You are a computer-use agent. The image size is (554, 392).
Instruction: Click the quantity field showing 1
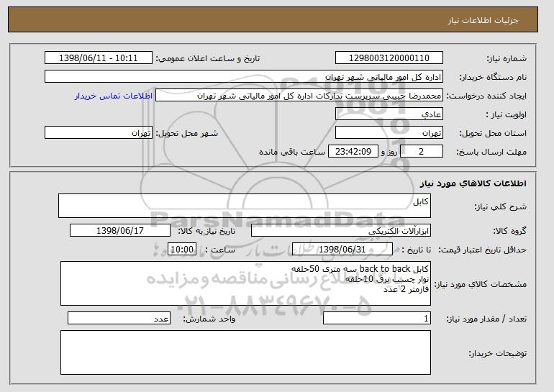377,318
